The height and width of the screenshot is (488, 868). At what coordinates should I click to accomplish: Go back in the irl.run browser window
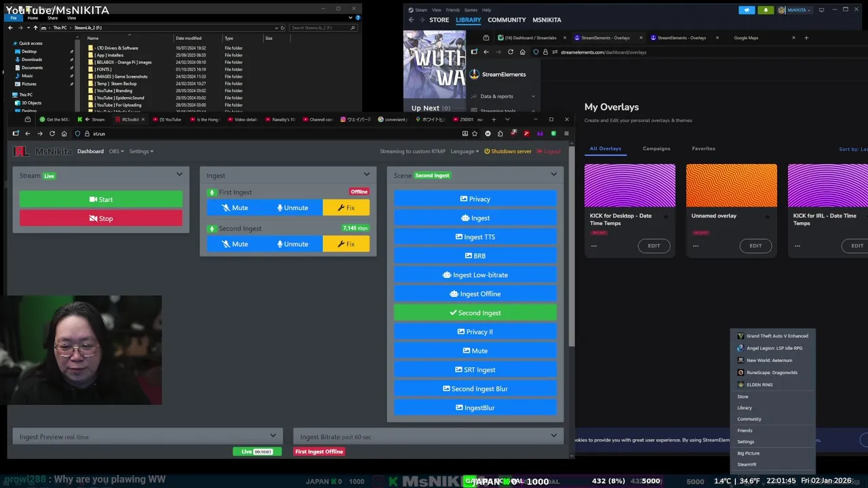27,134
